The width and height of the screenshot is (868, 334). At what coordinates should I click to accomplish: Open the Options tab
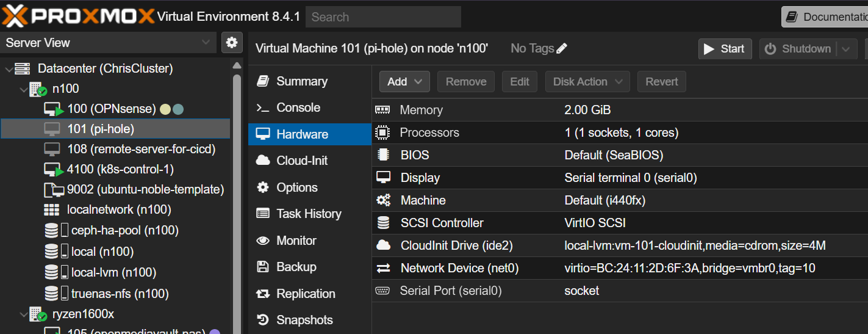310,187
